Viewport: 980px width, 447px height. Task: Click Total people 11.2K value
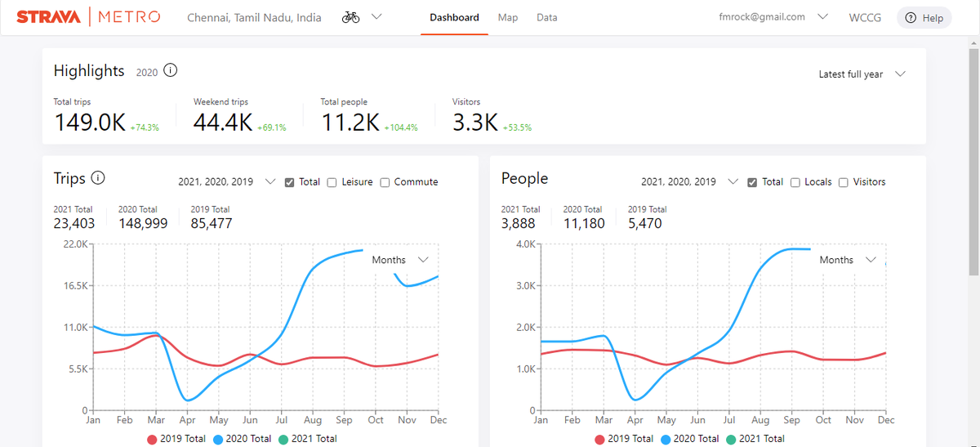[350, 123]
